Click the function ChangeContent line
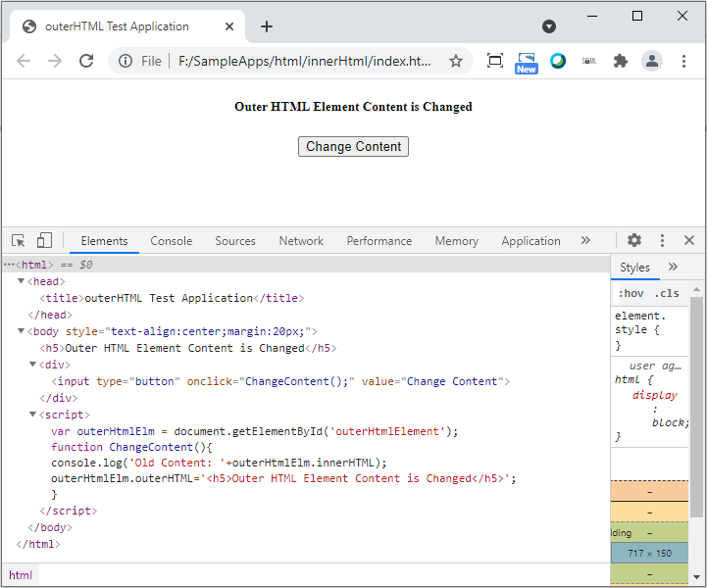Screen dimensions: 707x588 click(x=131, y=447)
